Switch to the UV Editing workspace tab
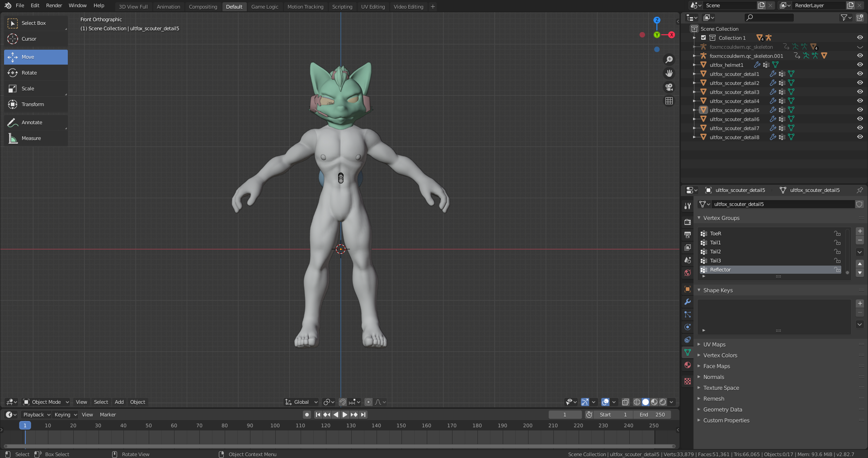The height and width of the screenshot is (458, 868). pos(373,7)
